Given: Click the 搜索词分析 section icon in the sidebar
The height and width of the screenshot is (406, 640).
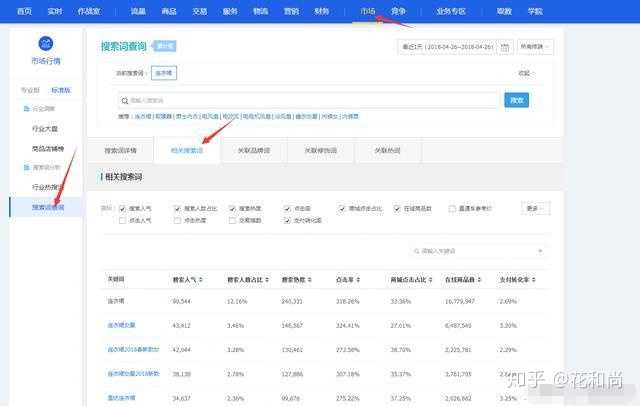Looking at the screenshot, I should pos(25,166).
